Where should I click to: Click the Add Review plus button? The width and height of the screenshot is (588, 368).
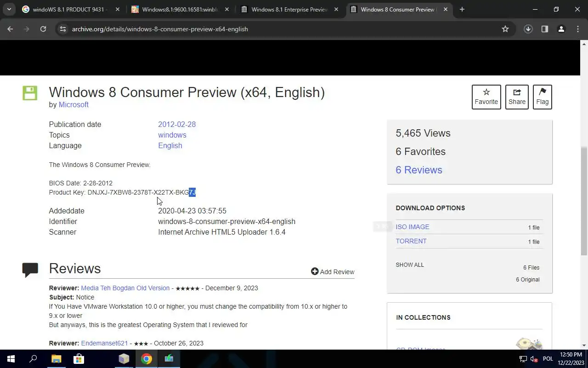tap(333, 271)
